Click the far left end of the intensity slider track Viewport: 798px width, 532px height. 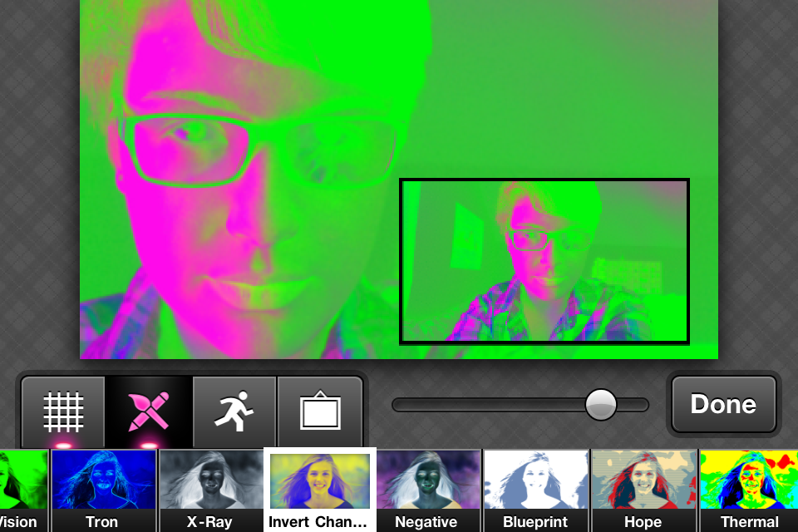(399, 405)
